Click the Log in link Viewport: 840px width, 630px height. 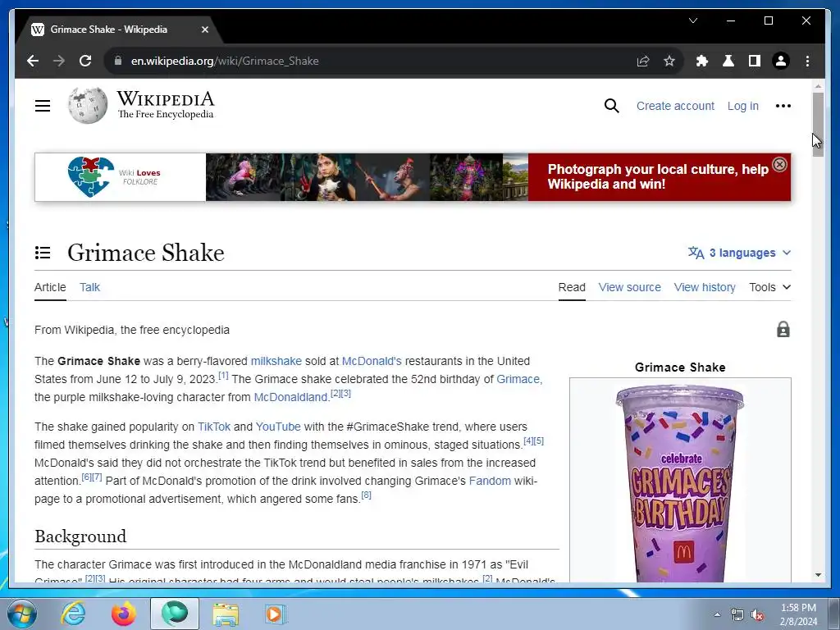[742, 106]
